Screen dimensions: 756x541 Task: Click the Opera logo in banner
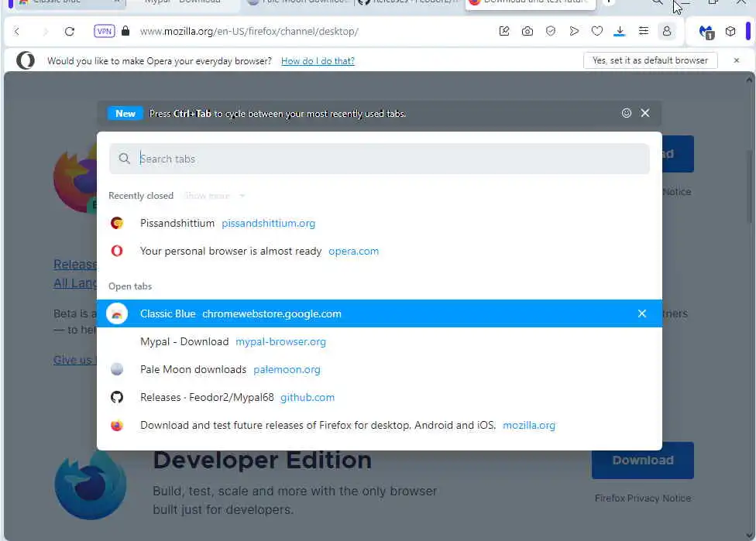pos(25,60)
